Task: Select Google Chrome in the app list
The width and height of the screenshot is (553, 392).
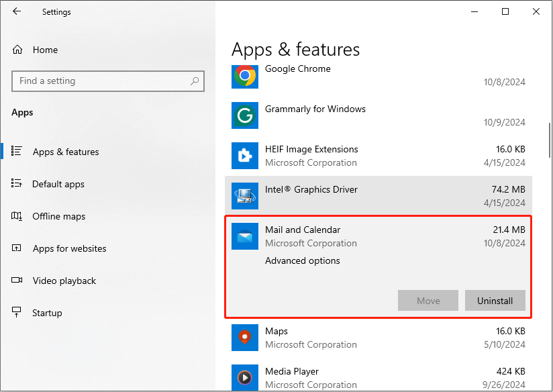Action: click(298, 69)
